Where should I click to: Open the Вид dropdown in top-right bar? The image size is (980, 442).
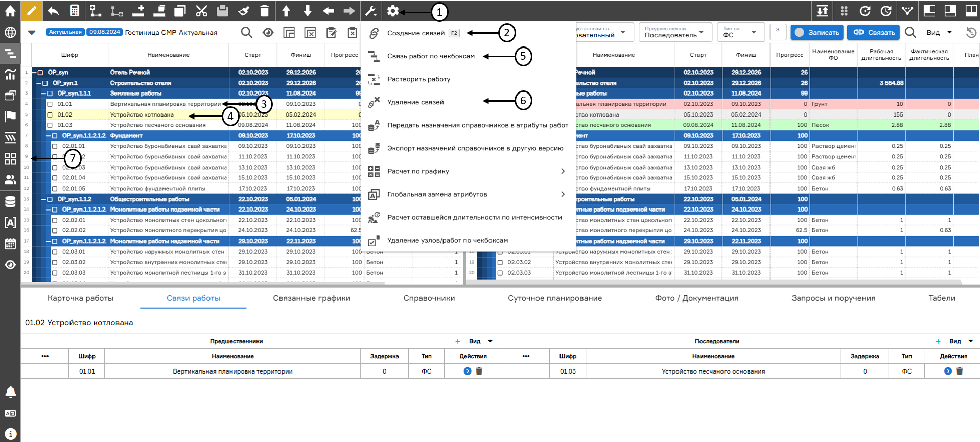tap(939, 32)
